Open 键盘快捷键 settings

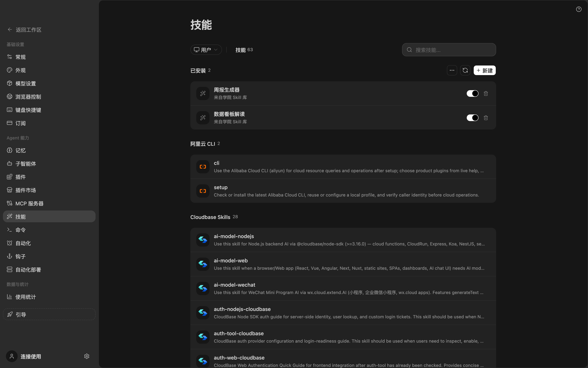49,110
